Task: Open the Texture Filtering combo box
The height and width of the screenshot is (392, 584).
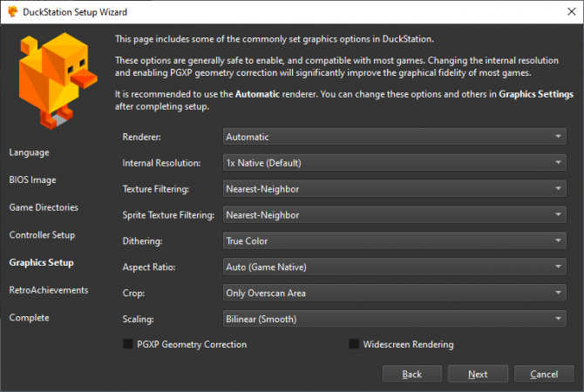Action: pos(394,188)
